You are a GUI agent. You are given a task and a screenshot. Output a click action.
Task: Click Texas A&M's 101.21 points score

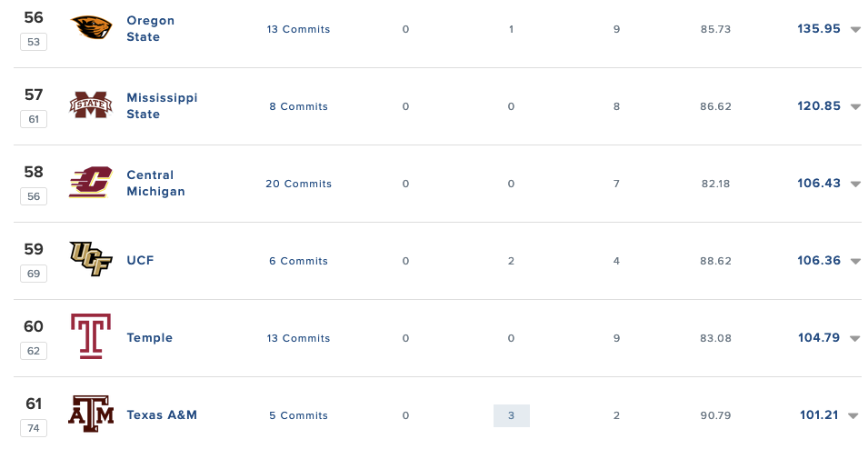(820, 415)
